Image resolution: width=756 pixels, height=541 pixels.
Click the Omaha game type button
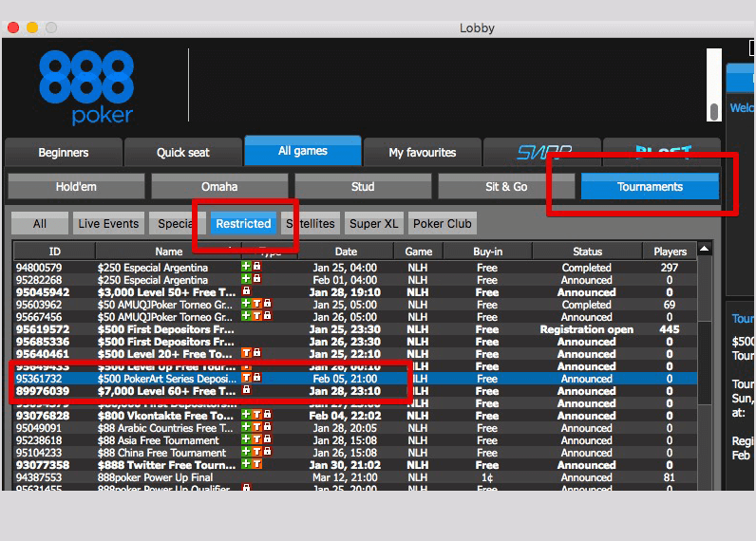pos(219,187)
